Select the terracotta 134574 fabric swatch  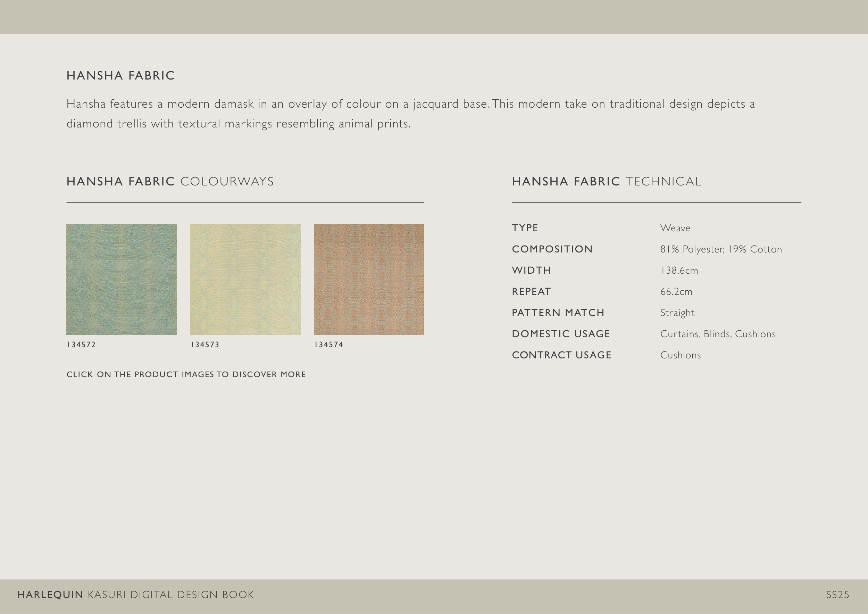click(x=369, y=279)
